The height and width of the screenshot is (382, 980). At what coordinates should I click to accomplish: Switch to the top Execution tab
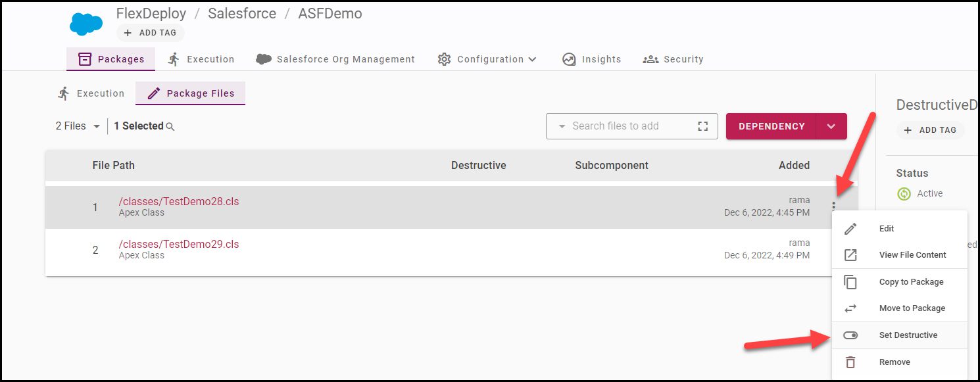201,59
